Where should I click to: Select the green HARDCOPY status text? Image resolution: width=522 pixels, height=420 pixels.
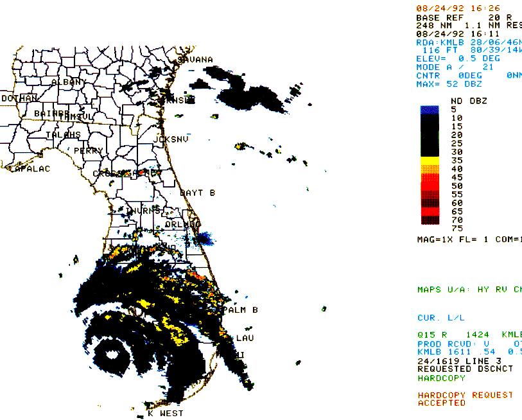point(442,378)
